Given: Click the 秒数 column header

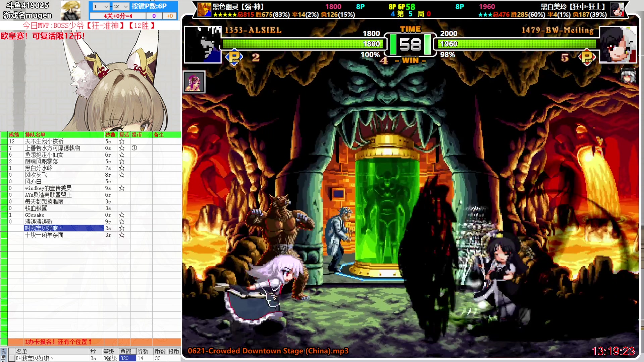Looking at the screenshot, I should pyautogui.click(x=110, y=135).
